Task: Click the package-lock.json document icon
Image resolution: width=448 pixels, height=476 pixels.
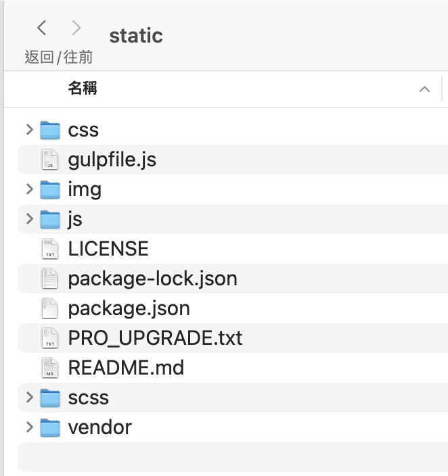Action: tap(50, 279)
